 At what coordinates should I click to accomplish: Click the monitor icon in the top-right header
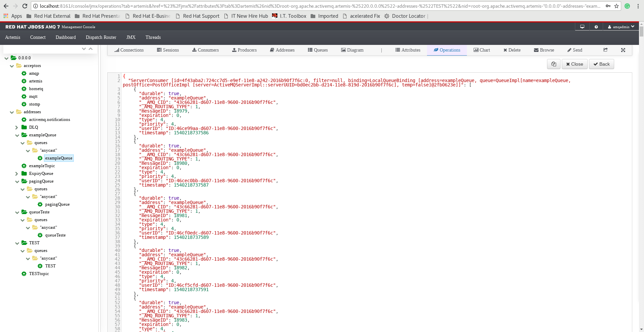[x=582, y=26]
